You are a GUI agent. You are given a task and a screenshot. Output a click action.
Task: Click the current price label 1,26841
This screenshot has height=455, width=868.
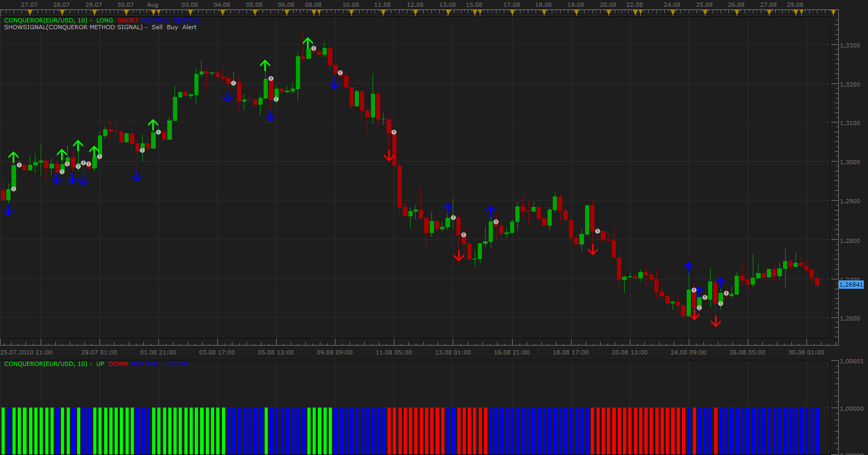[851, 285]
